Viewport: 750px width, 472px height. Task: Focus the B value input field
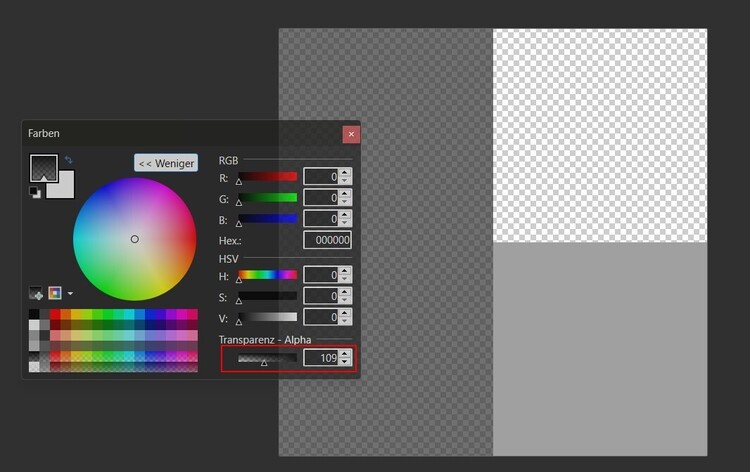321,219
